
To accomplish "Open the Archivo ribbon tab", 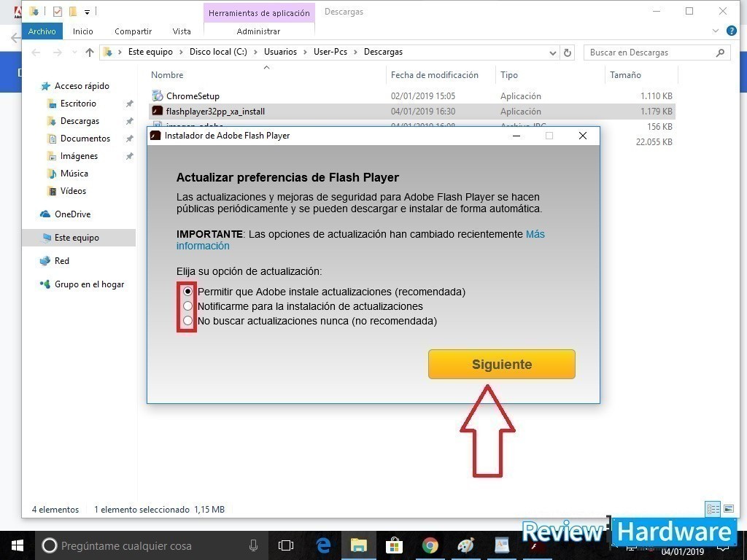I will (x=42, y=31).
